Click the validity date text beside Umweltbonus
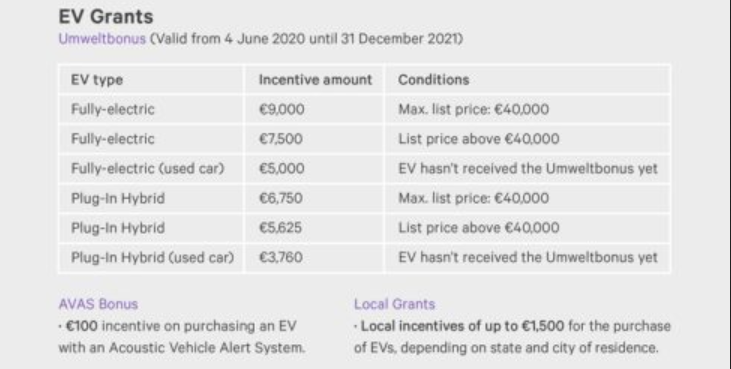 click(307, 39)
